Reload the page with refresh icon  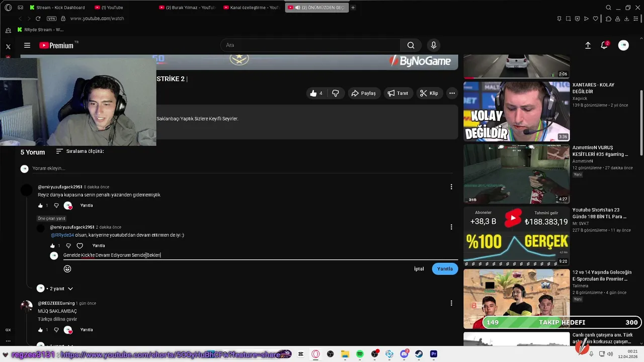click(x=38, y=19)
